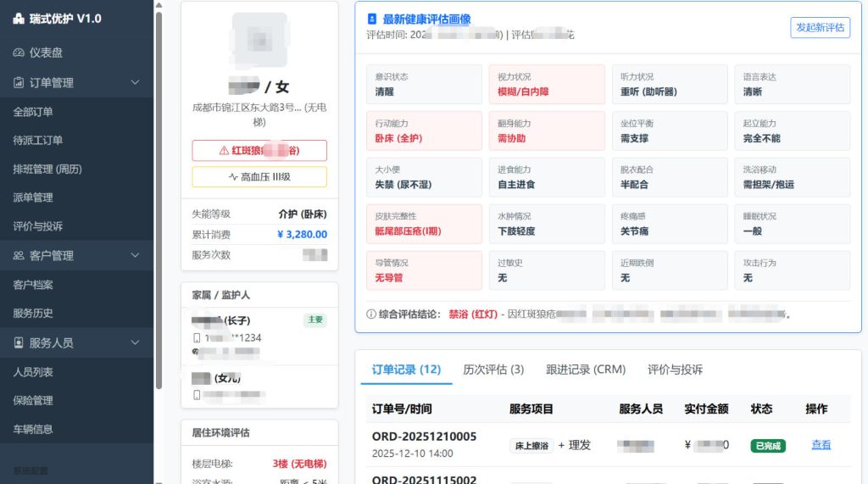
Task: Click the sidebar vertical scrollbar
Action: [159, 199]
